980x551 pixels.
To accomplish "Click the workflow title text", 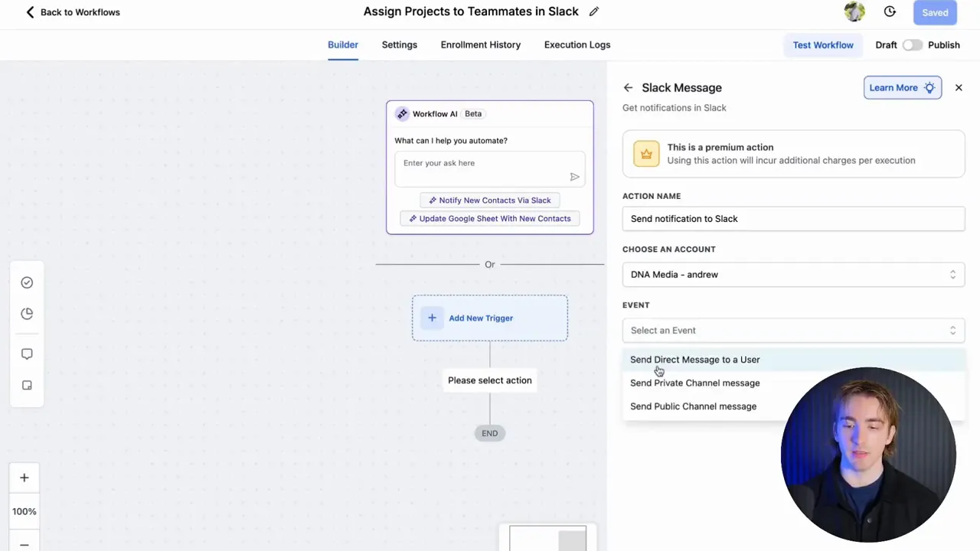I will pyautogui.click(x=471, y=11).
